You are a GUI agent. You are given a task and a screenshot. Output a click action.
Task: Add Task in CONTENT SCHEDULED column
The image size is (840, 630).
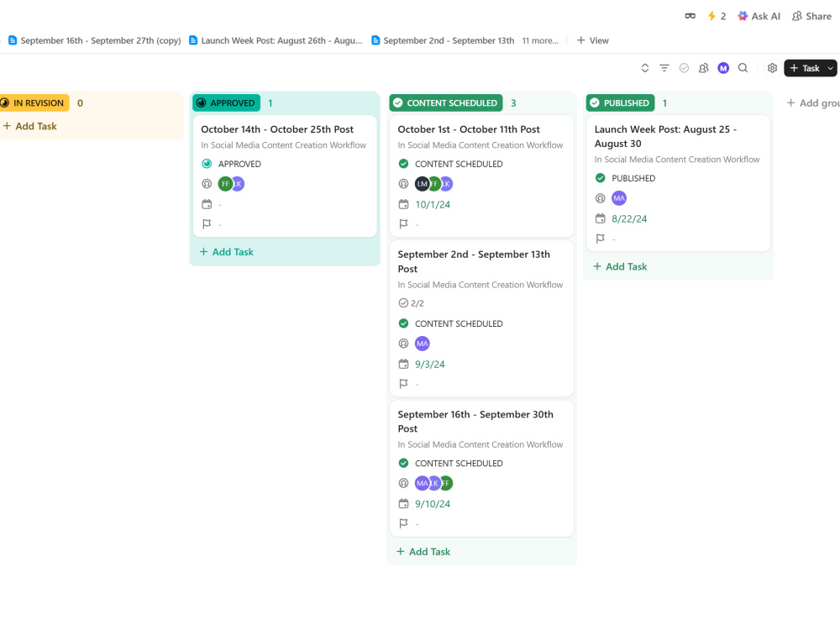point(423,551)
